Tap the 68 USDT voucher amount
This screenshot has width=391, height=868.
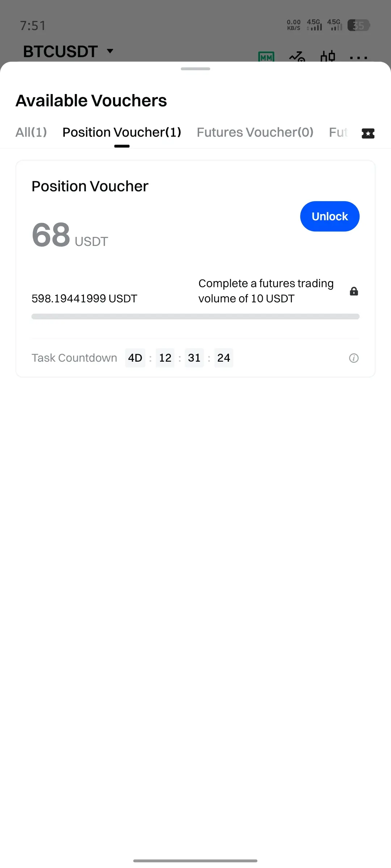coord(70,235)
